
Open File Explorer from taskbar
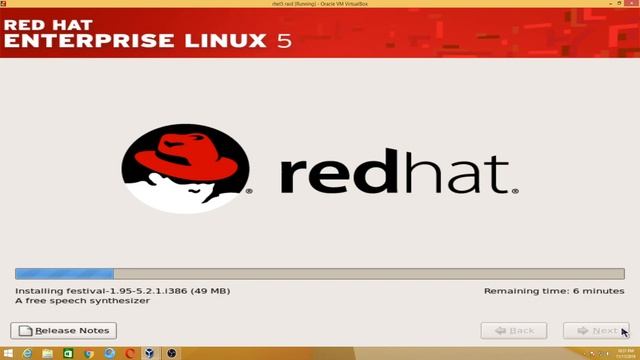(48, 353)
